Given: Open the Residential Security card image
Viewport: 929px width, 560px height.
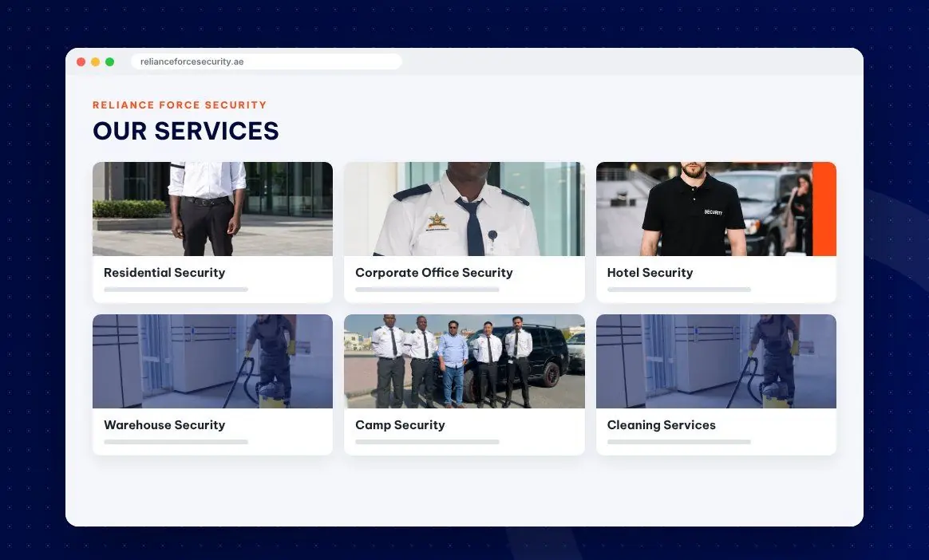Looking at the screenshot, I should [213, 209].
